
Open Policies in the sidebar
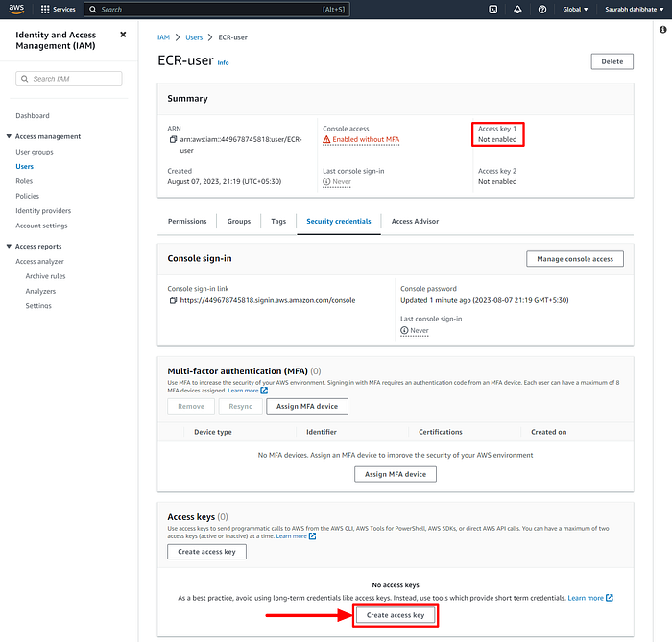pos(28,196)
